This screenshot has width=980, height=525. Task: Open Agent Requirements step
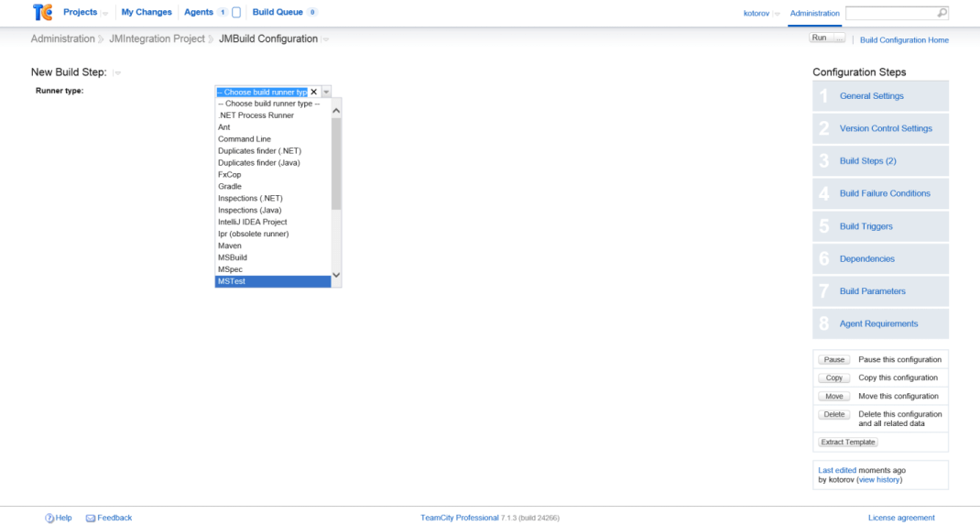click(880, 323)
